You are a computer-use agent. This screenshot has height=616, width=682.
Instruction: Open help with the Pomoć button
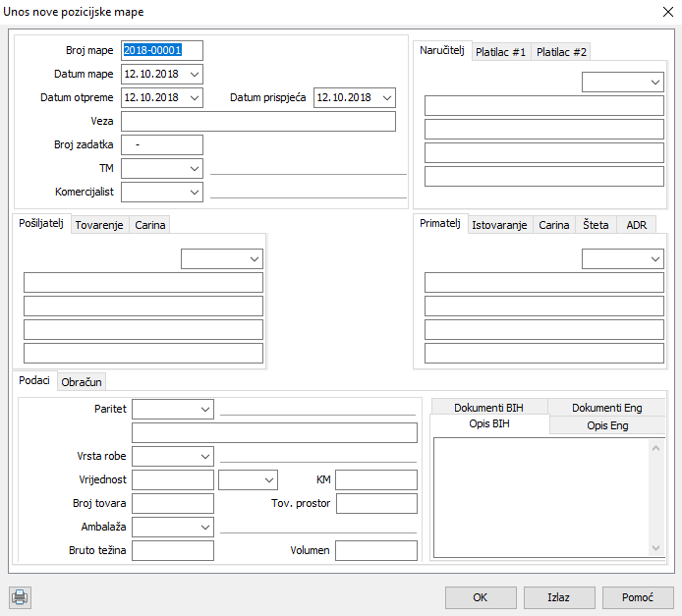[638, 597]
